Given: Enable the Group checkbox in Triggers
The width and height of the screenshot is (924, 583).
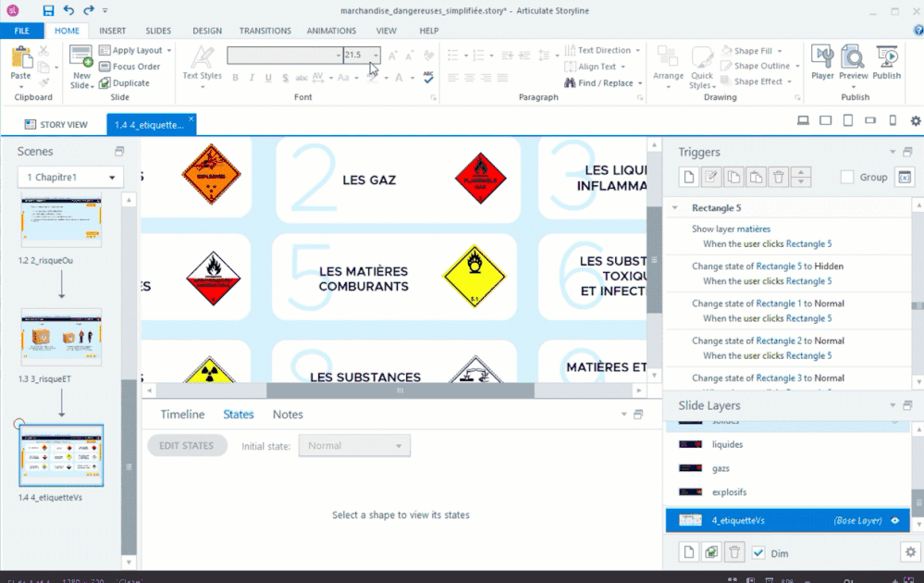Looking at the screenshot, I should pyautogui.click(x=847, y=178).
